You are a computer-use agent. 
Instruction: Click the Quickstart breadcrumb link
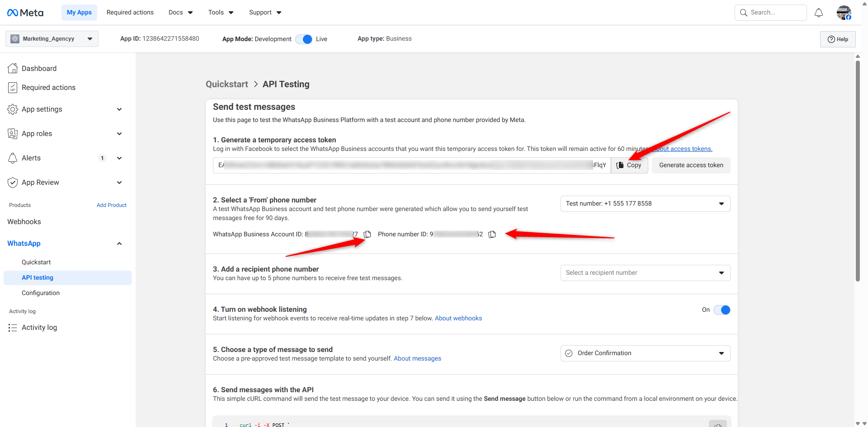227,84
